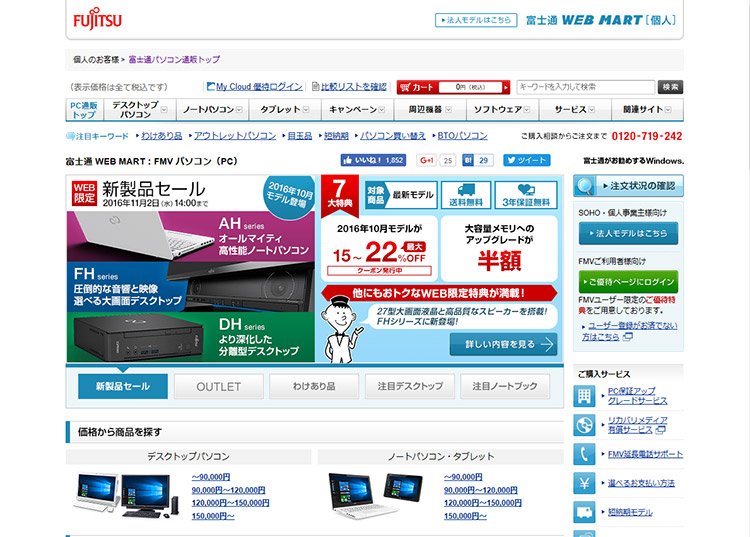Expand the 関連サイト menu
Image resolution: width=750 pixels, height=537 pixels.
tap(647, 110)
